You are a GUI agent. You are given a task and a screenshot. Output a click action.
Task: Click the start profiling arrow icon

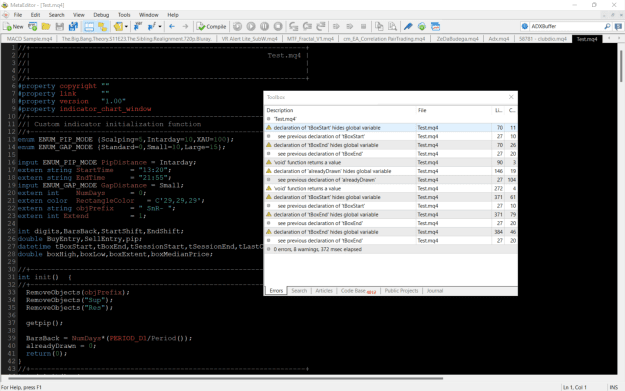(x=336, y=27)
